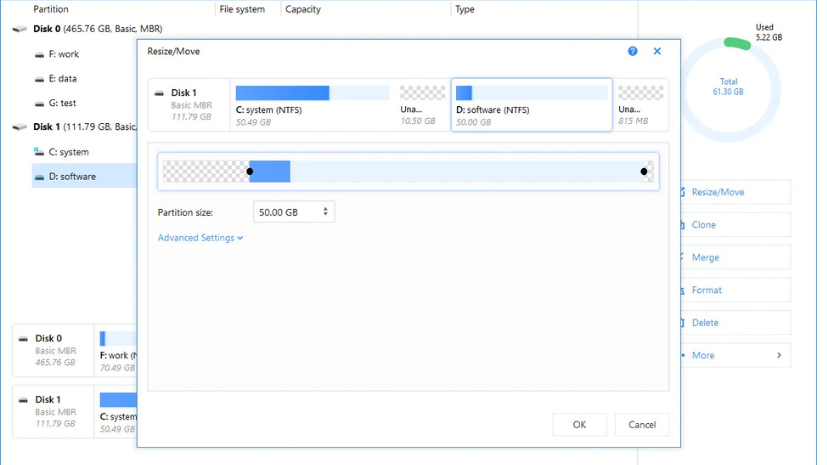Click the left handle on the partition slider

point(250,172)
